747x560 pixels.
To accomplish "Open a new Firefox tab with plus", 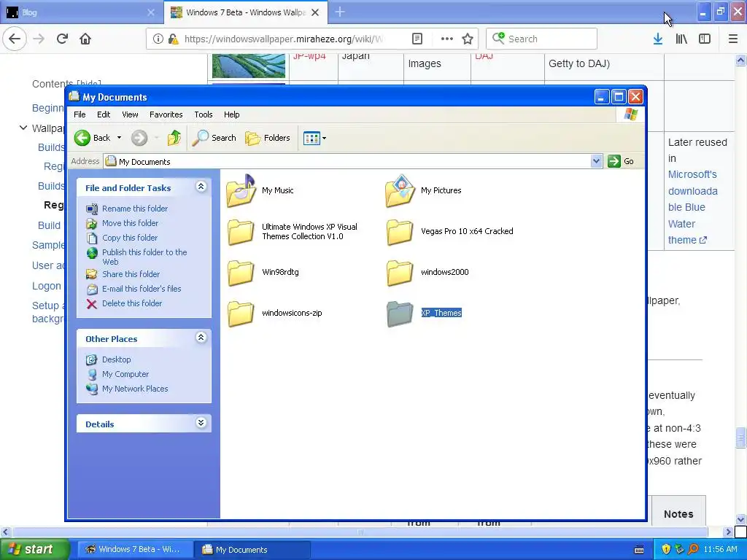I will (340, 12).
